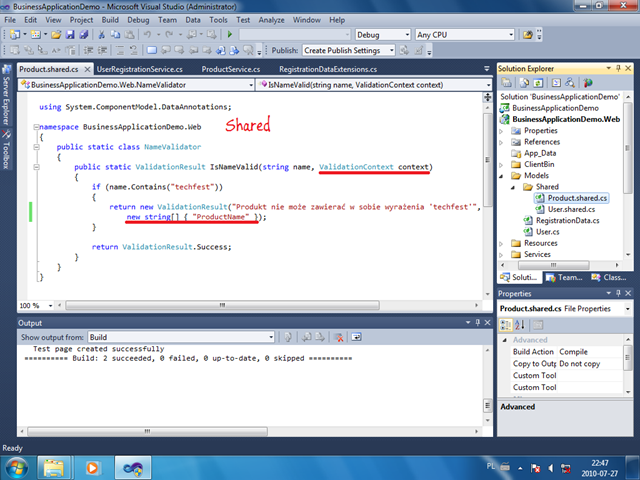
Task: Open Windows Media Player from the taskbar
Action: pyautogui.click(x=93, y=468)
